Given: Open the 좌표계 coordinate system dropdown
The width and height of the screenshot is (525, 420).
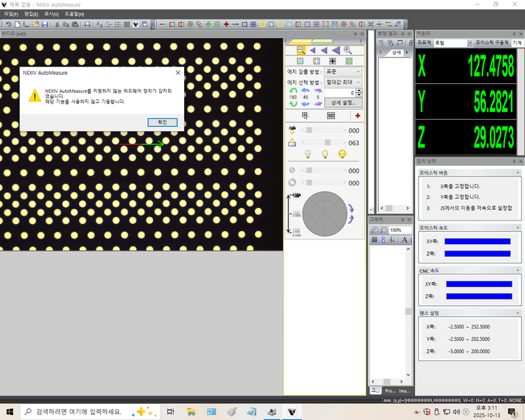Looking at the screenshot, I should click(452, 43).
